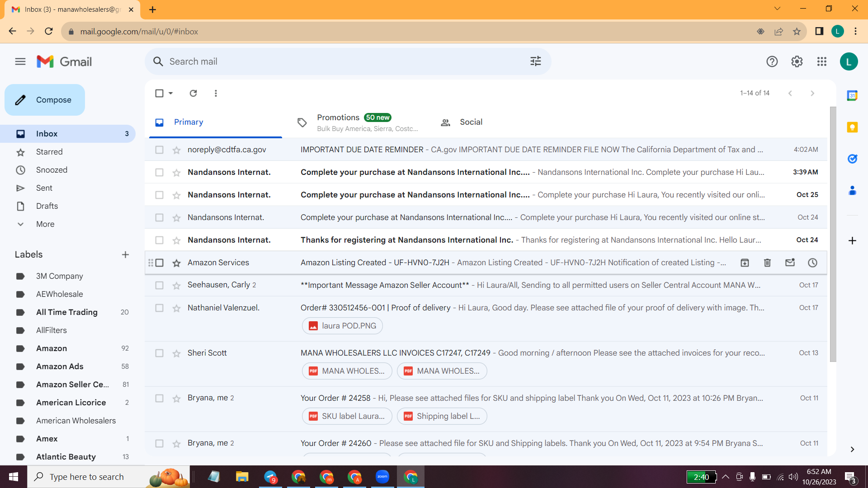Open a new browser tab
The width and height of the screenshot is (868, 488).
click(x=152, y=9)
